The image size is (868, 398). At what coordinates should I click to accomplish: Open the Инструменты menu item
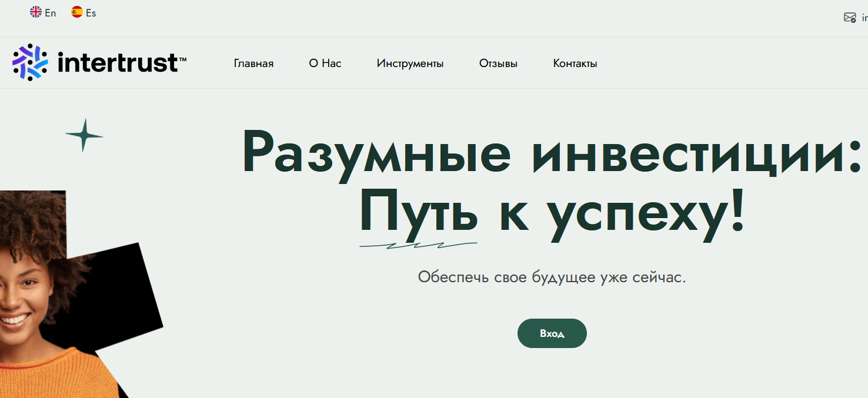point(410,63)
